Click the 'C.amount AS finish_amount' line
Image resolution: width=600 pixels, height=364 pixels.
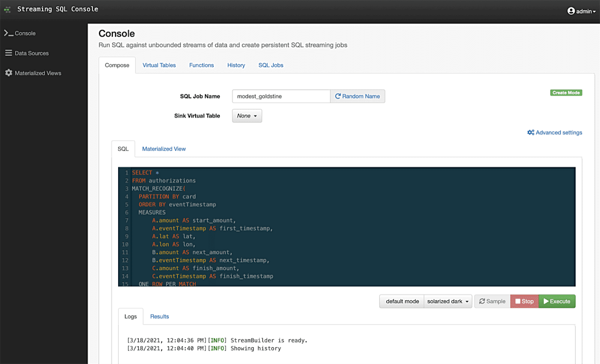[x=195, y=268]
